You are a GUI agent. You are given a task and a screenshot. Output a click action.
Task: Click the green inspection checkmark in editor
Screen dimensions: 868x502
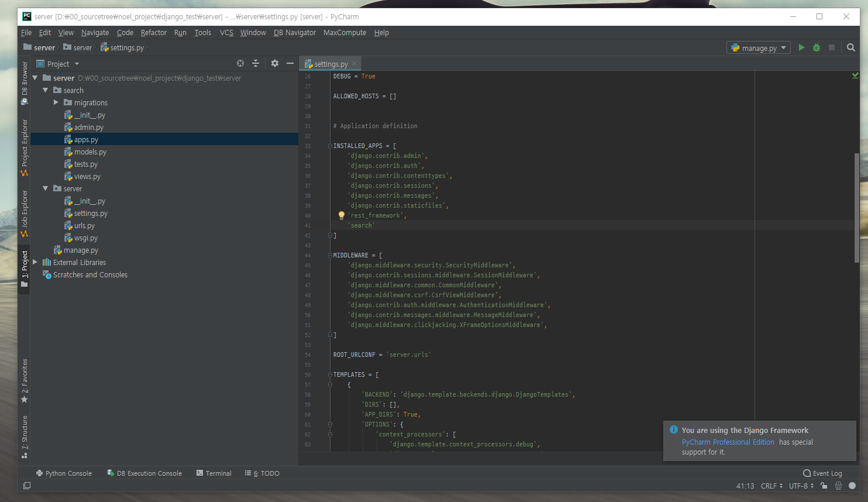855,76
